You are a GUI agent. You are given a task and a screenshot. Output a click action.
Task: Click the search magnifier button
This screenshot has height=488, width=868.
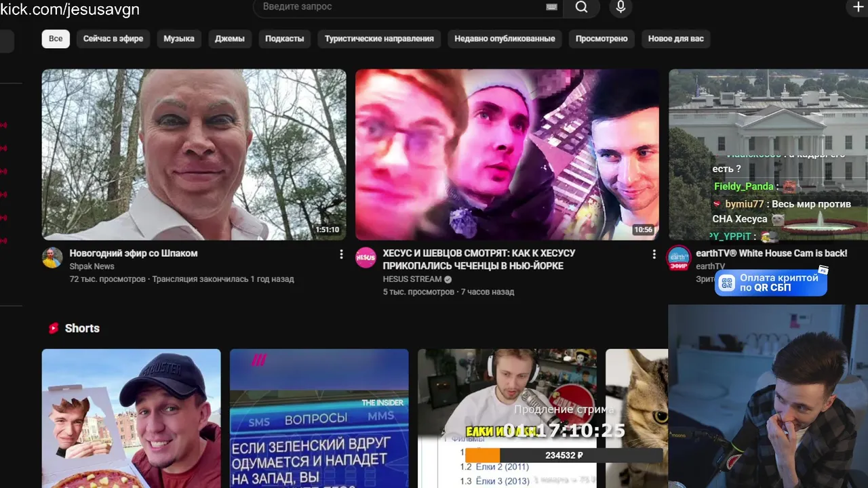click(x=581, y=7)
